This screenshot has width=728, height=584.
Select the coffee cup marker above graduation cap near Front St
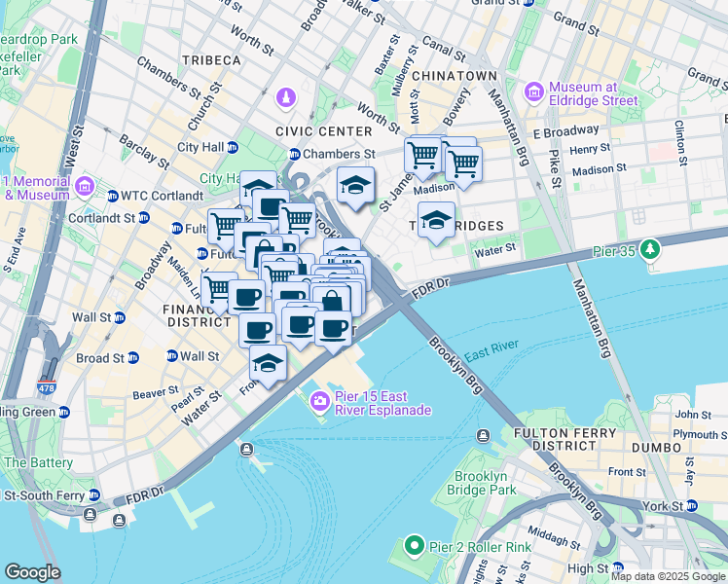[x=258, y=331]
